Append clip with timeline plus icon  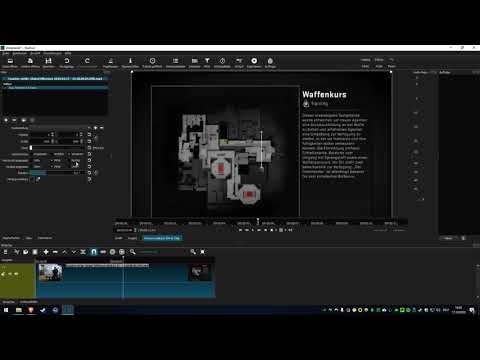pyautogui.click(x=46, y=252)
